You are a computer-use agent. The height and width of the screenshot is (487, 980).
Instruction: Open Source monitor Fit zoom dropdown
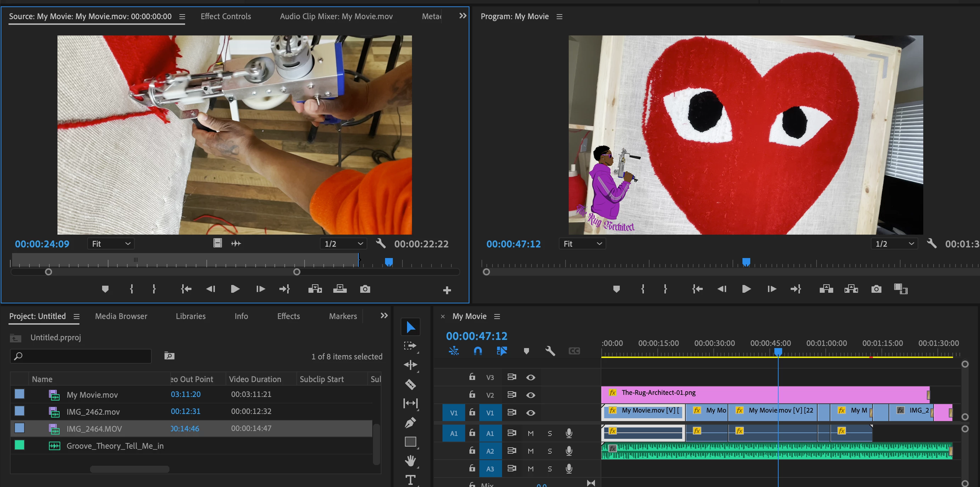[111, 244]
